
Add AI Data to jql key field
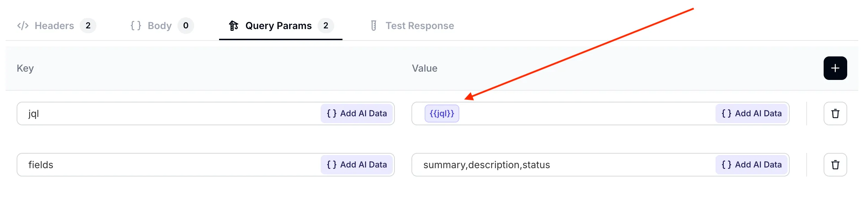point(357,113)
